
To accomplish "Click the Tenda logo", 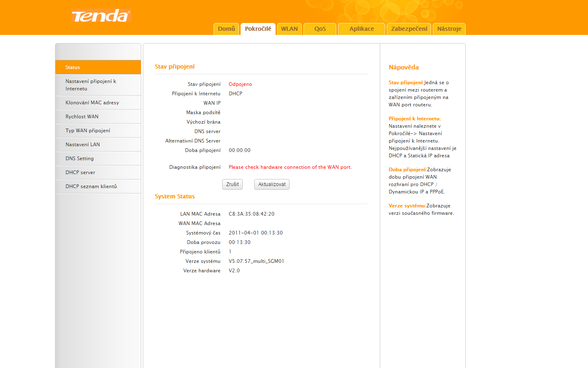I will click(x=101, y=16).
